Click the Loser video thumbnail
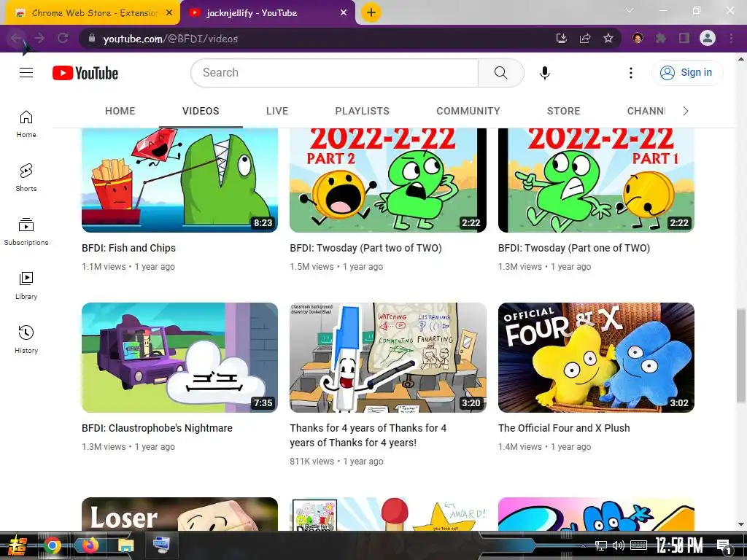The height and width of the screenshot is (560, 747). [179, 514]
